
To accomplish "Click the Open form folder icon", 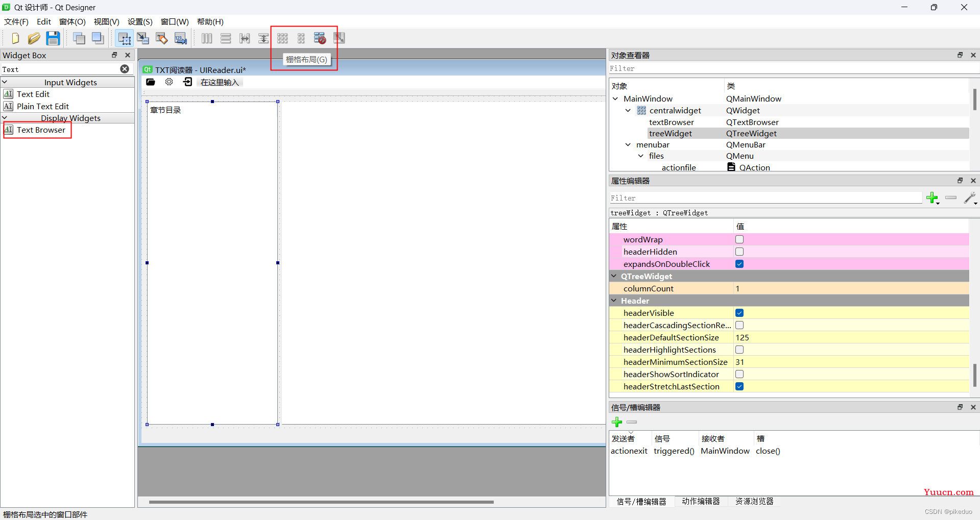I will [34, 38].
